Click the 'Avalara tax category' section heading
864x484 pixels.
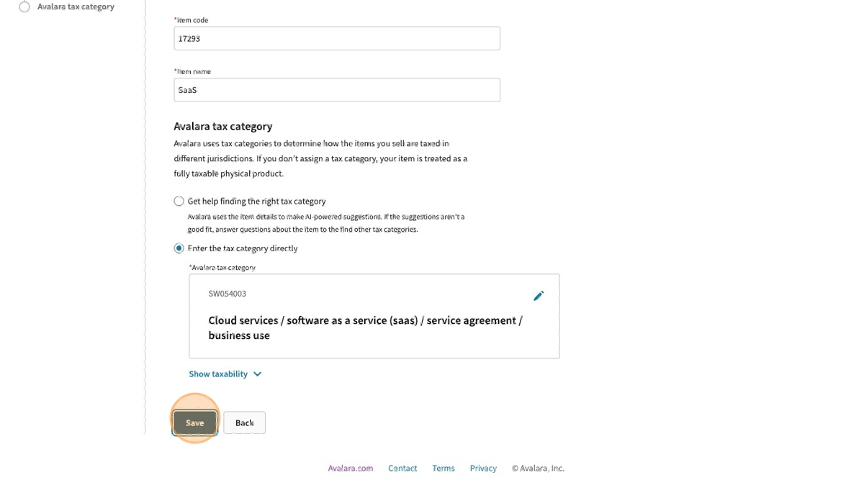[223, 127]
